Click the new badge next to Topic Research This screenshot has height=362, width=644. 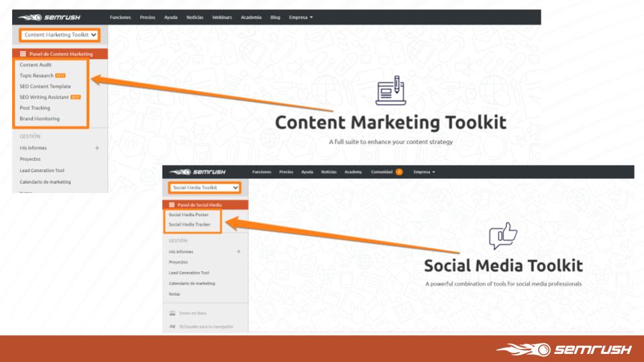[60, 76]
